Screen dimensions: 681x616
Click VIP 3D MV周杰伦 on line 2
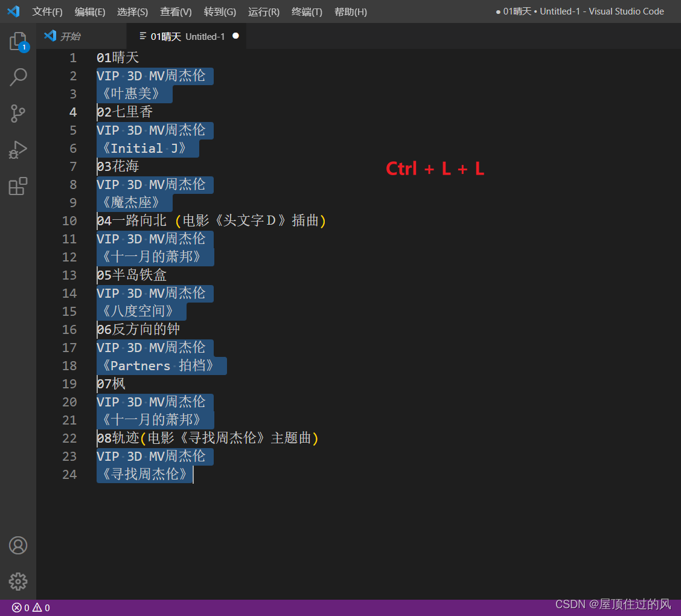pos(151,76)
